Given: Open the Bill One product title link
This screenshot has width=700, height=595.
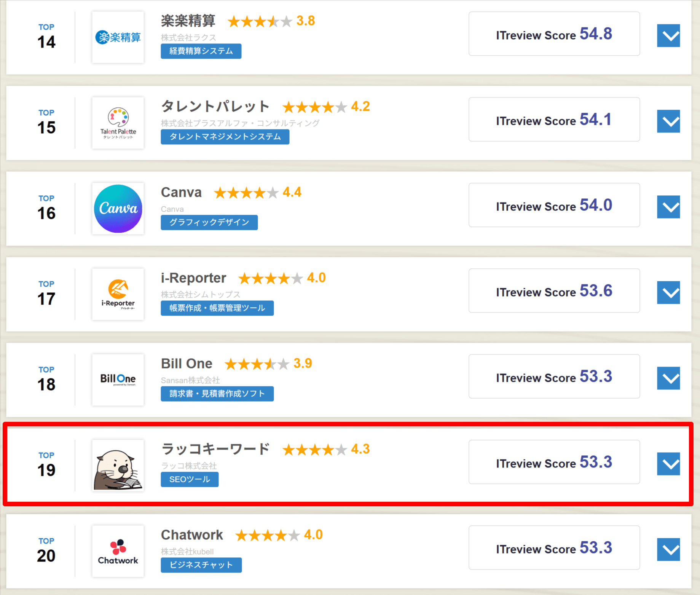Looking at the screenshot, I should 187,364.
